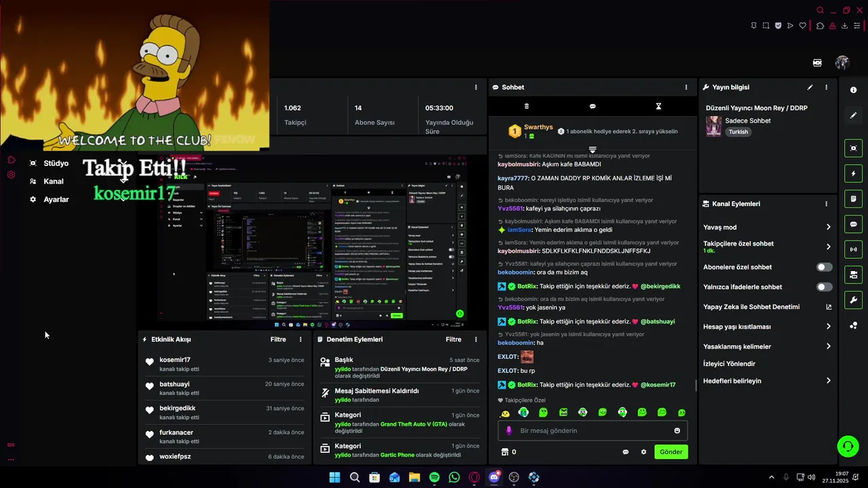The width and height of the screenshot is (868, 488).
Task: Open the Kanal Eylemleri three-dot menu
Action: click(x=826, y=204)
